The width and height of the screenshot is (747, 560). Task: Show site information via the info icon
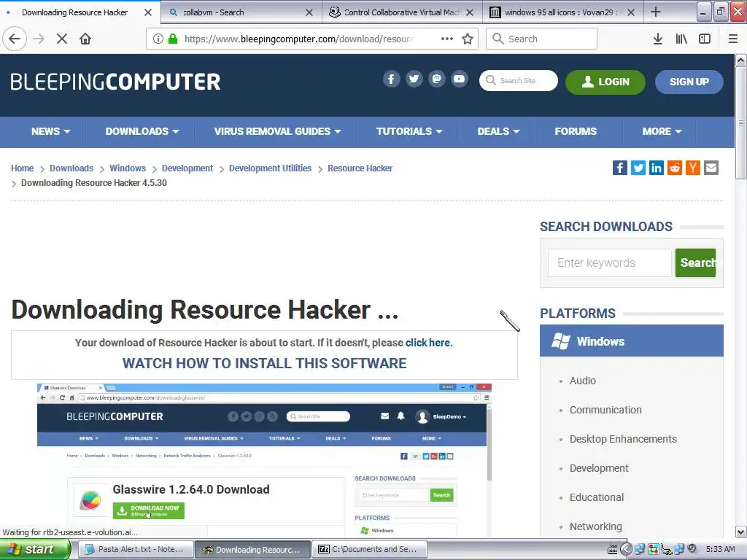(x=158, y=39)
